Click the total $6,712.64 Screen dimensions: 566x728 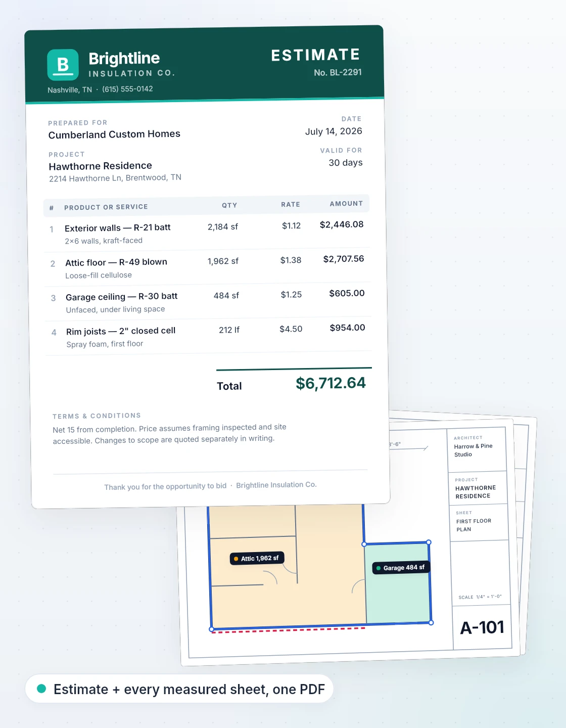click(331, 383)
